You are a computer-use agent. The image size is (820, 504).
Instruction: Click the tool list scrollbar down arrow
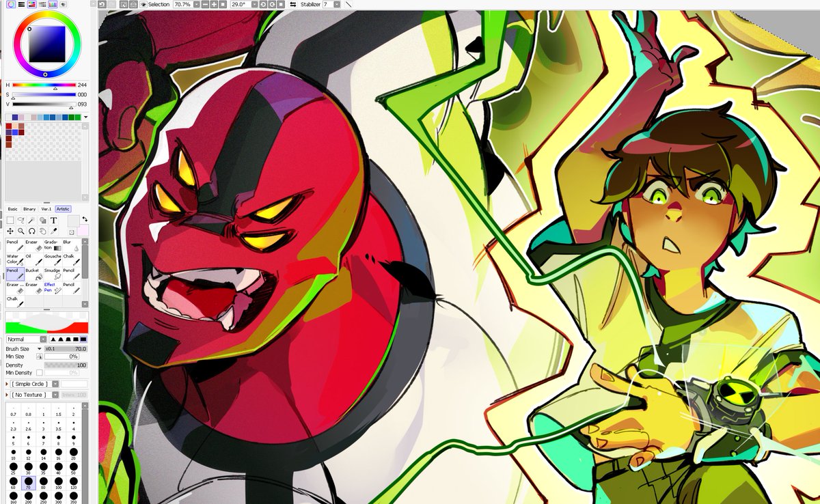click(85, 303)
